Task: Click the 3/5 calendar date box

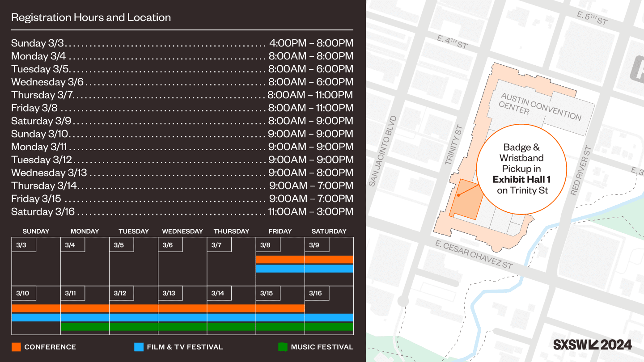Action: [x=121, y=244]
